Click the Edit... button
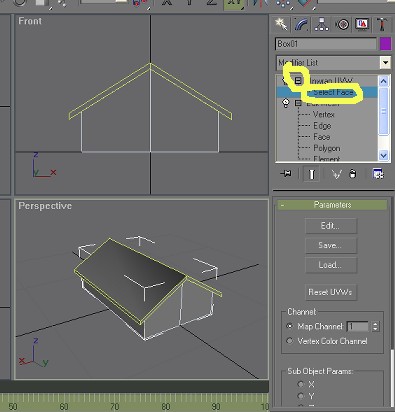This screenshot has width=395, height=412. [x=331, y=226]
